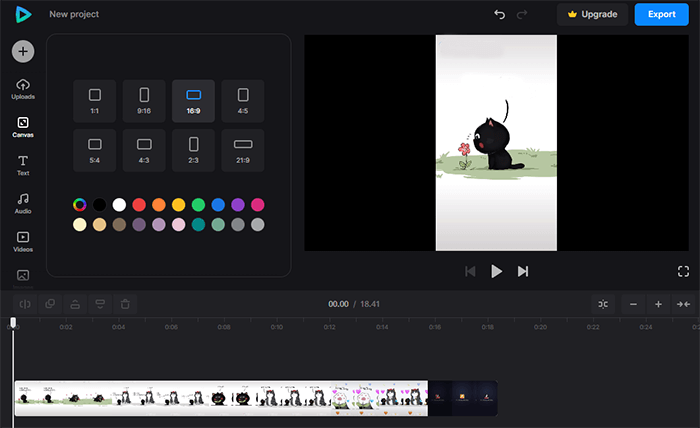
Task: Choose the pale pink background color
Action: point(179,224)
